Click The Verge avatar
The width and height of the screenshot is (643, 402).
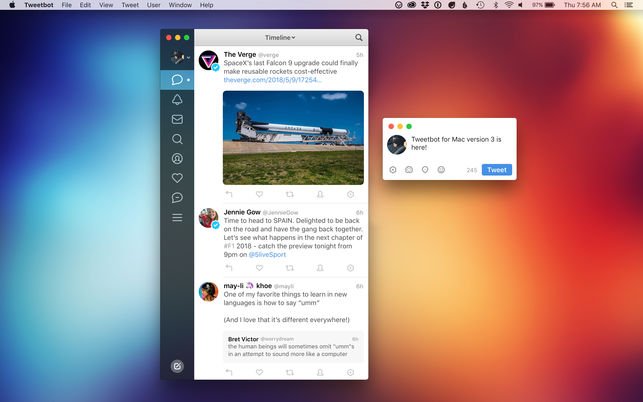(208, 60)
